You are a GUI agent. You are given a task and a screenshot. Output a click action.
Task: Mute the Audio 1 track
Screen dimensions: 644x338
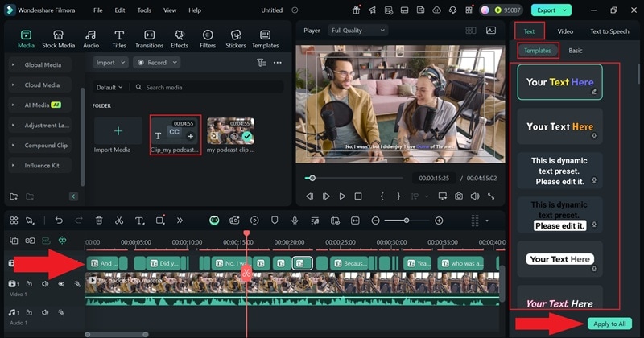click(45, 312)
